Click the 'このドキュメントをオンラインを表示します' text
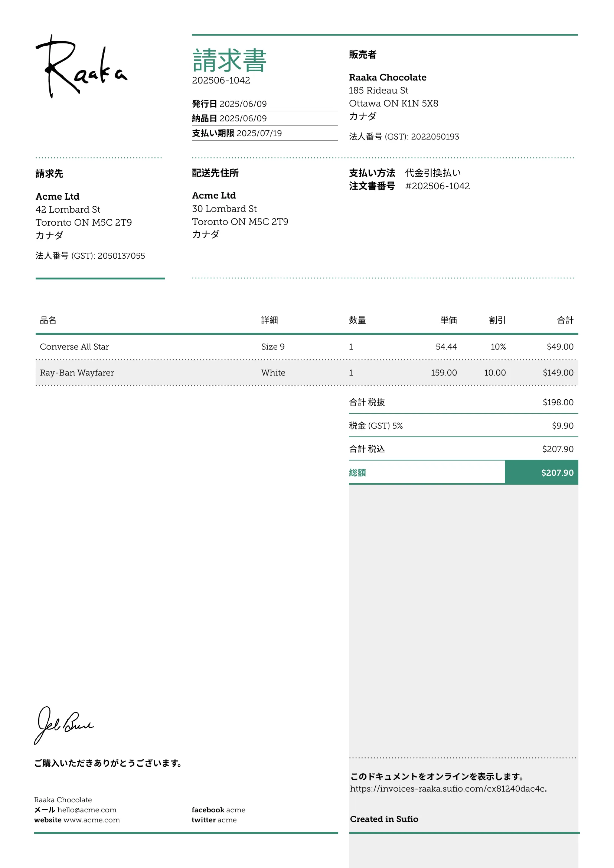Screen dimensions: 614x868 (x=437, y=776)
